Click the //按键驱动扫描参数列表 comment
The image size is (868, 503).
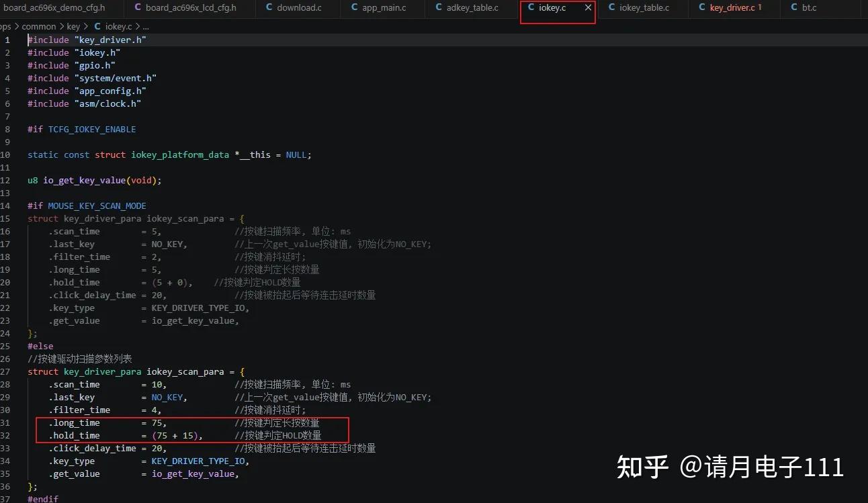(x=80, y=359)
